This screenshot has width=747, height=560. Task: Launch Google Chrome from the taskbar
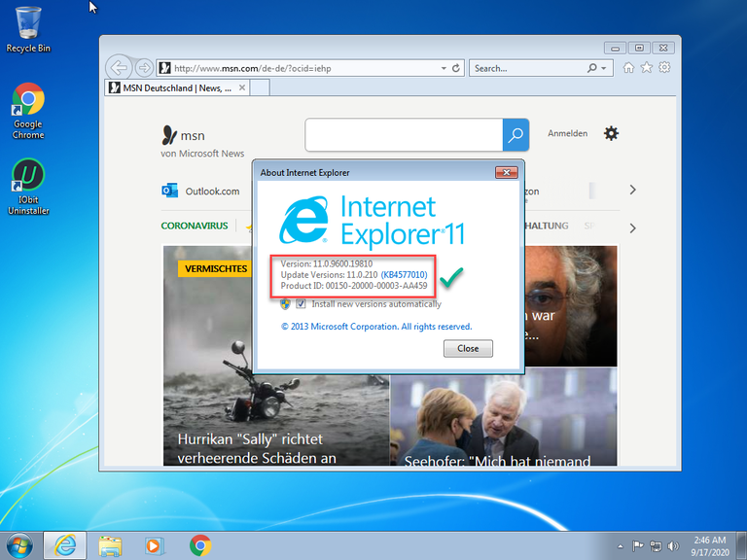click(200, 545)
